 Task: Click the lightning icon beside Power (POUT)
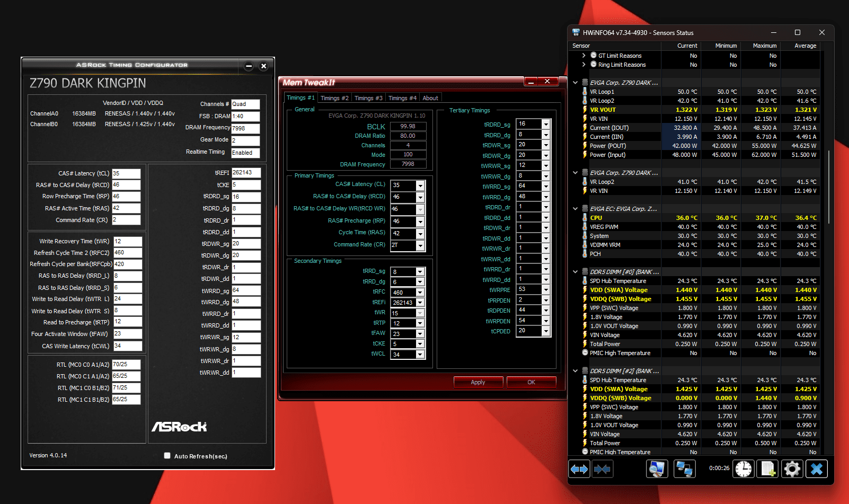coord(585,146)
